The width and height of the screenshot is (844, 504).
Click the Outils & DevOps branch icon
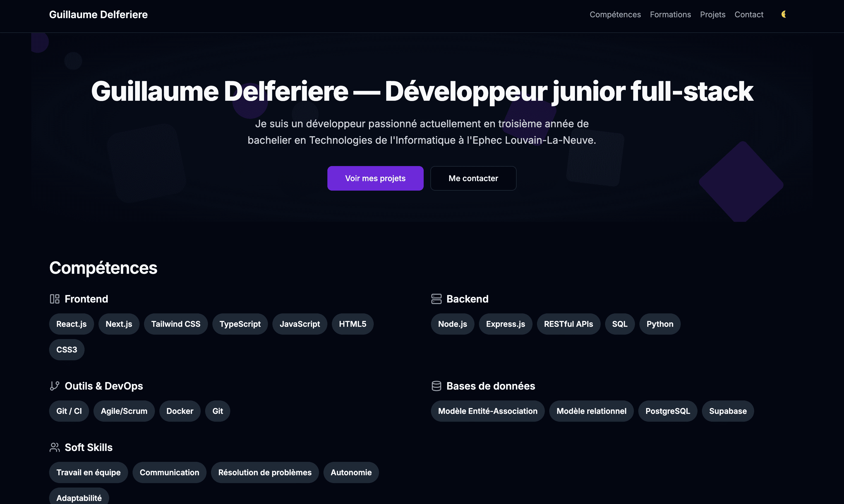click(55, 386)
